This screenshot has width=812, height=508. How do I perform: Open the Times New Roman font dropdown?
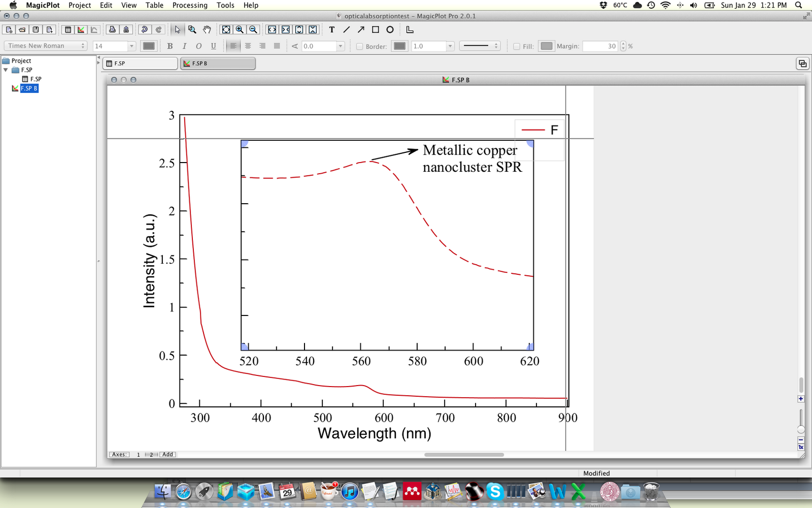tap(45, 46)
